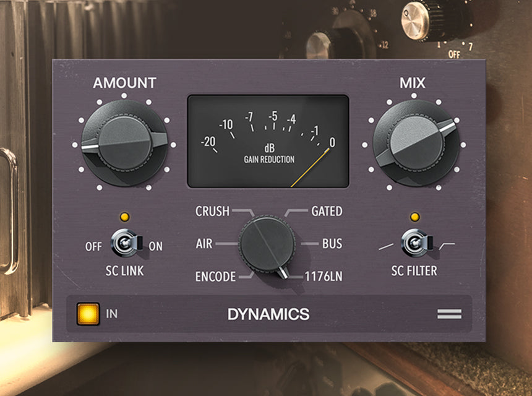Select the AIR mode label
Screen dimensions: 532x396
pos(204,244)
